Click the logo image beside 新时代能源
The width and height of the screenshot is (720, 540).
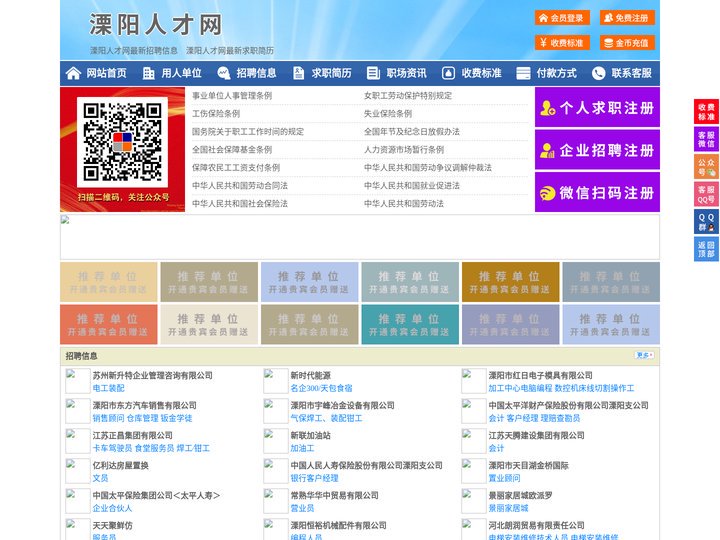pos(276,381)
